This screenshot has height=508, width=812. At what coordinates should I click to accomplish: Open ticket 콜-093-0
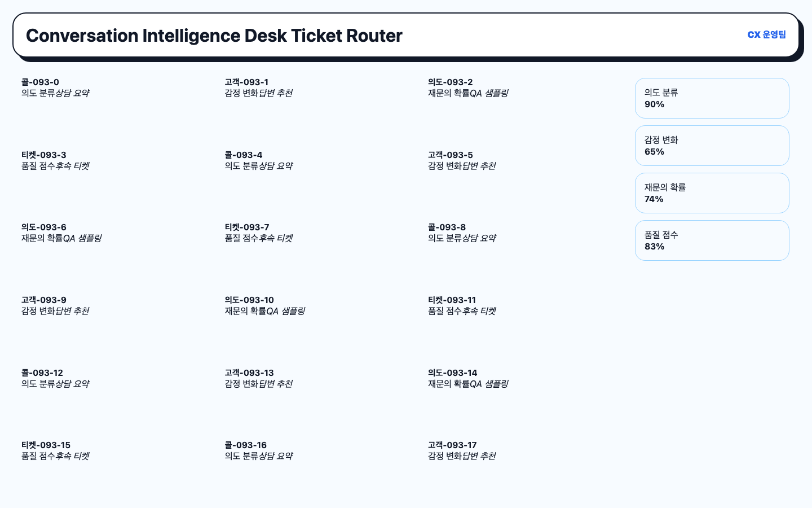tap(55, 87)
